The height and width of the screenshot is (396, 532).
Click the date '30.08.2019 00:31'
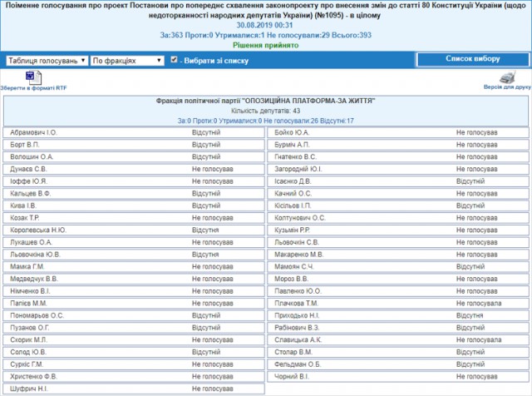point(264,25)
